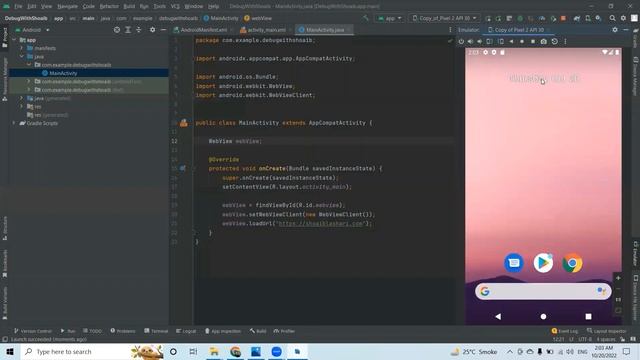This screenshot has height=360, width=640.
Task: Stop the running app with red square
Action: [x=563, y=18]
